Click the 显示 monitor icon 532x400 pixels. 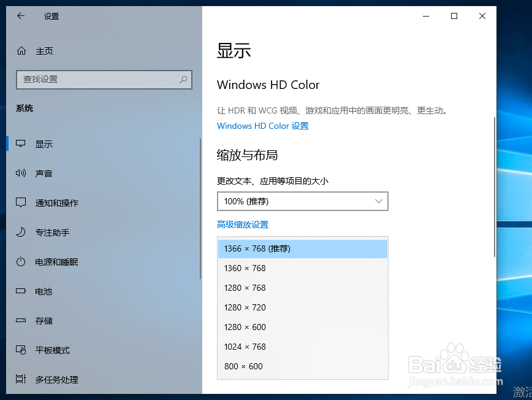pos(21,144)
